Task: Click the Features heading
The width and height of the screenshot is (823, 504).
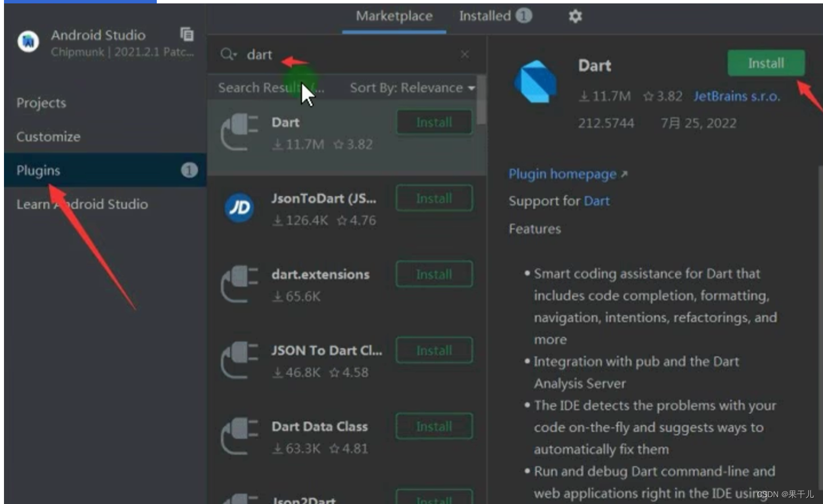Action: pyautogui.click(x=534, y=229)
